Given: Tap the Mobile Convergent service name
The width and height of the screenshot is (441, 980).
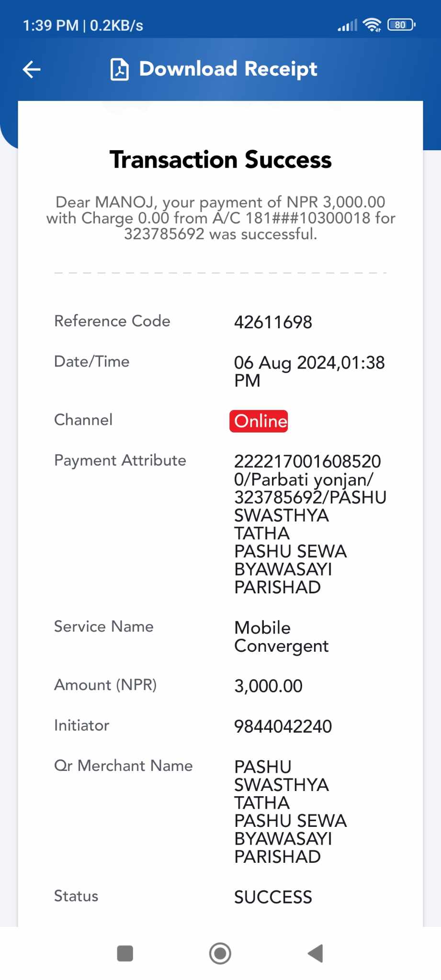Looking at the screenshot, I should pos(282,637).
